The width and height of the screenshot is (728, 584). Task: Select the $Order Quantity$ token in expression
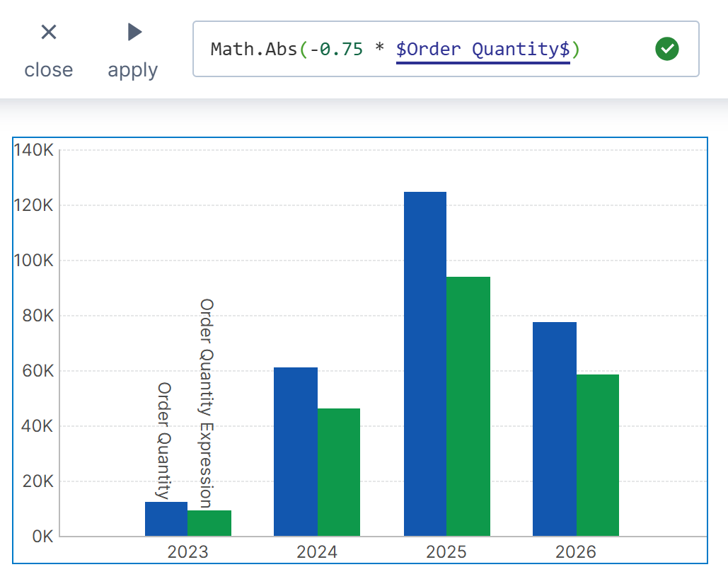click(483, 50)
